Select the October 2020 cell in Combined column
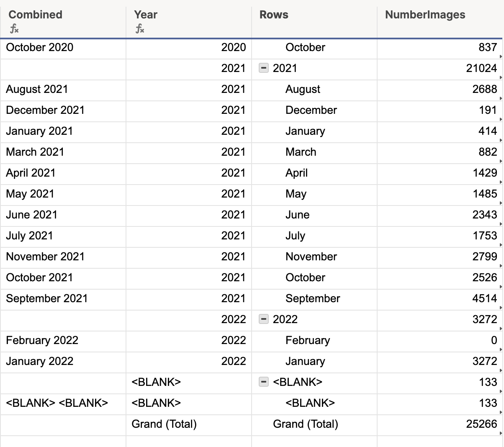The image size is (504, 447). pyautogui.click(x=40, y=47)
